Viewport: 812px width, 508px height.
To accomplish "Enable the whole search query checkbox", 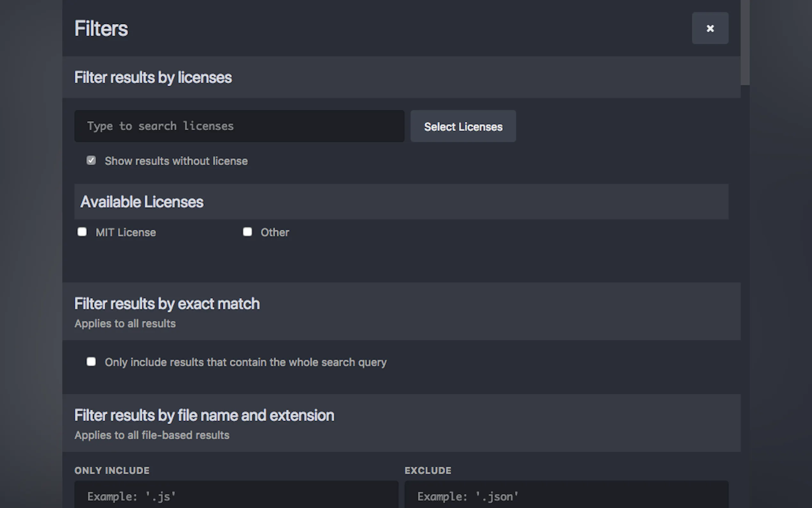I will [91, 362].
